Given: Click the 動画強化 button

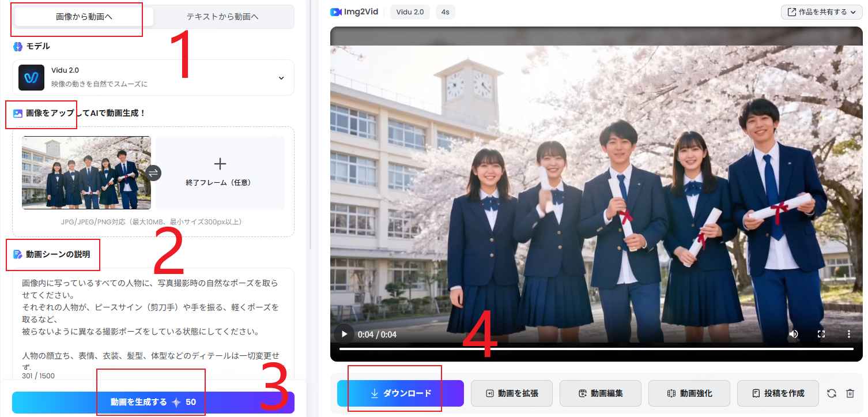Looking at the screenshot, I should click(x=689, y=393).
